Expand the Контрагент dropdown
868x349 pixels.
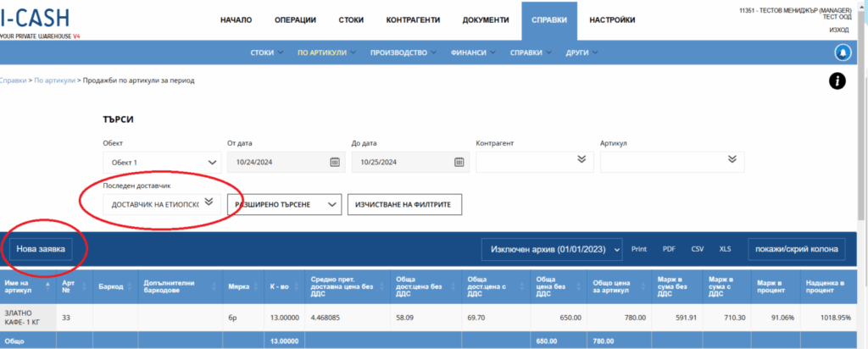(581, 159)
